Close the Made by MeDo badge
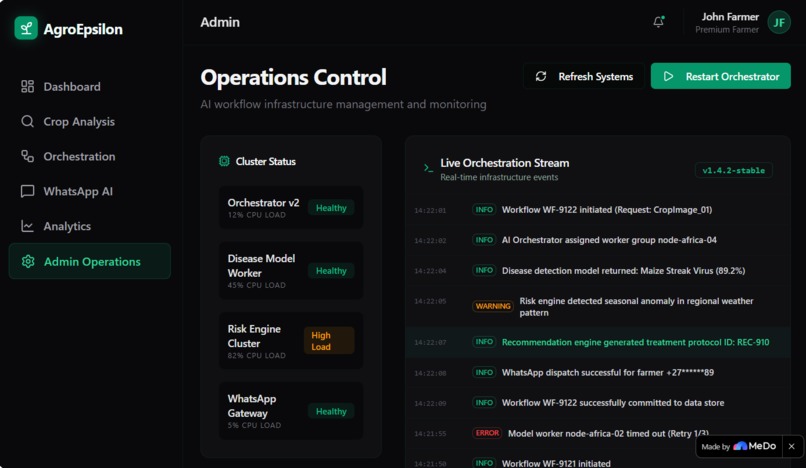 pos(792,446)
